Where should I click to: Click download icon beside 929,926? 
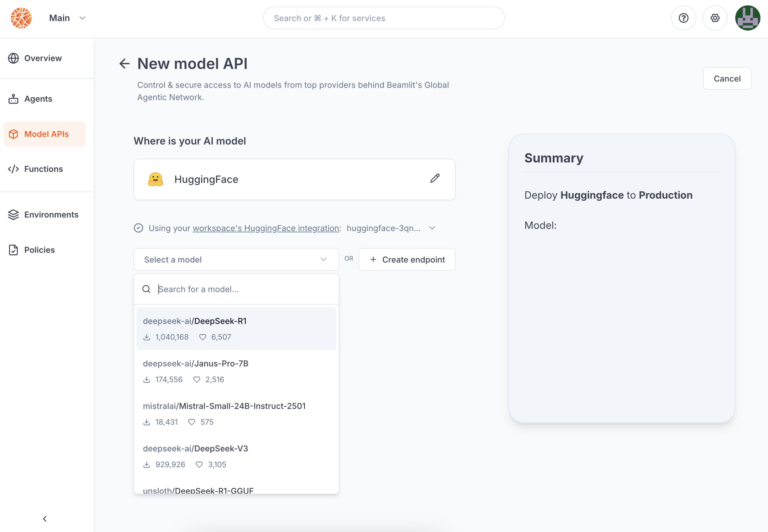[x=147, y=465]
